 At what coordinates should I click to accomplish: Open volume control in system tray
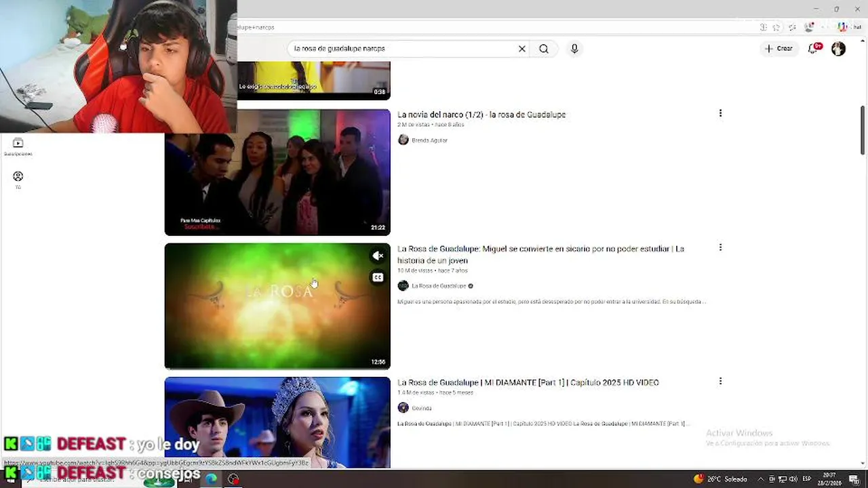[793, 479]
